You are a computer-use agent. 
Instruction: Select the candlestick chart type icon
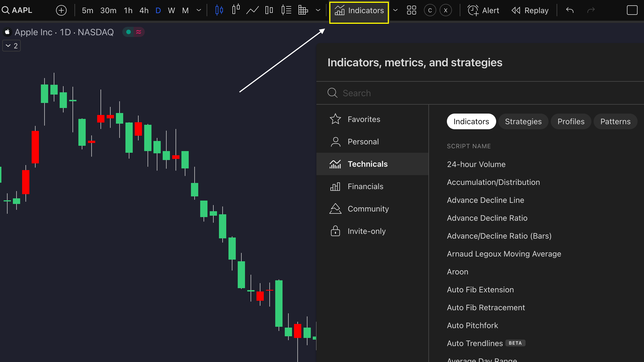pyautogui.click(x=219, y=11)
